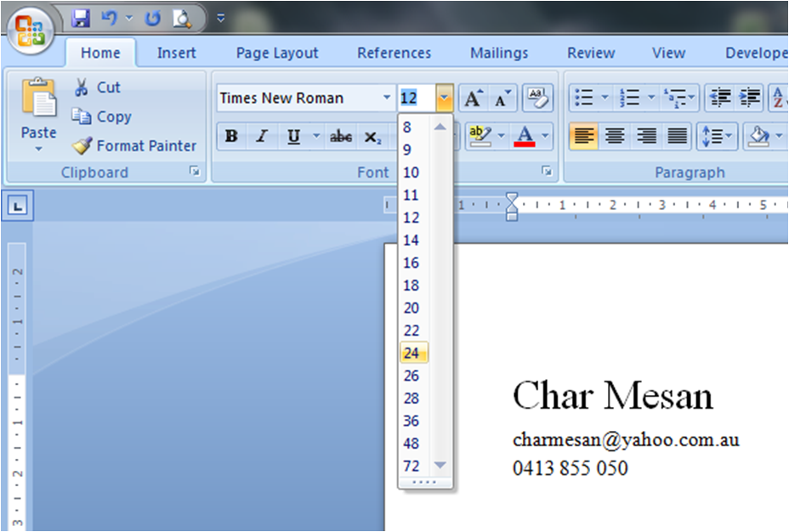789x532 pixels.
Task: Click the Sort A-Z icon
Action: (x=779, y=97)
